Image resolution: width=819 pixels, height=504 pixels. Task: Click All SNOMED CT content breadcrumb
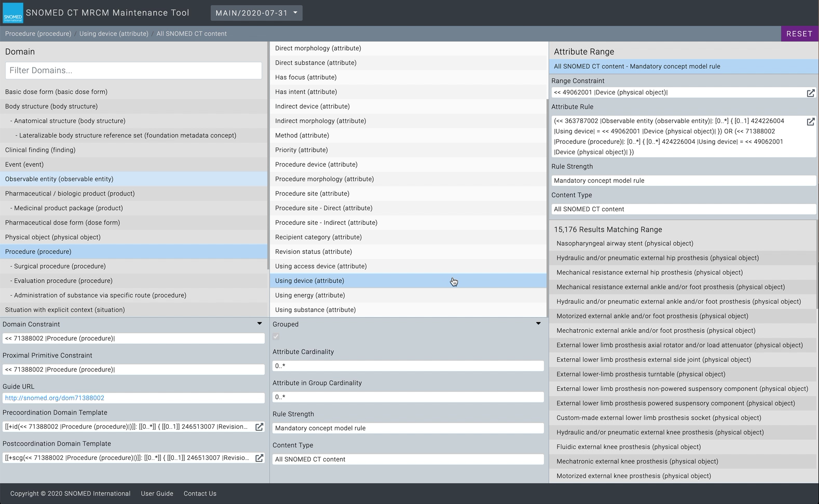point(192,34)
